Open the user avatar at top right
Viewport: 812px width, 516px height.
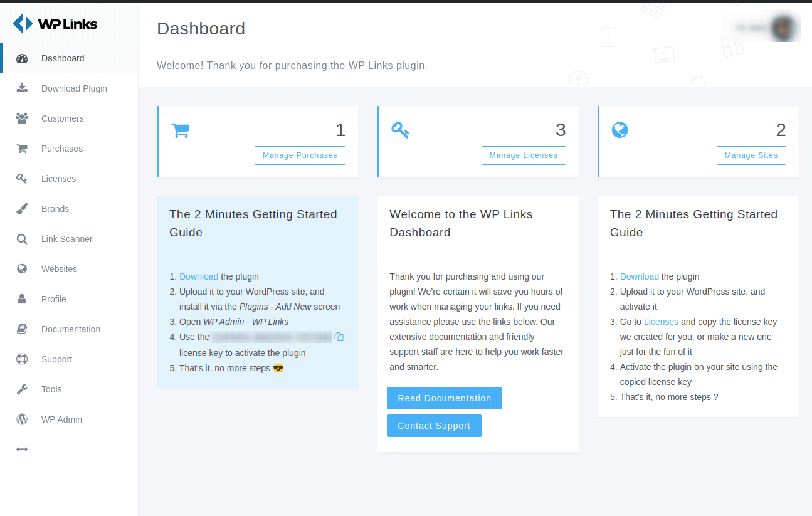783,28
